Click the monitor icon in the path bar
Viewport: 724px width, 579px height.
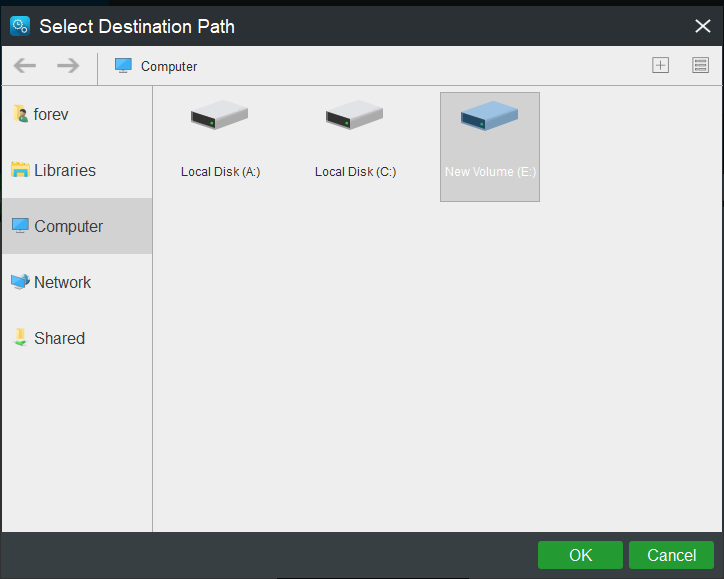pos(123,66)
